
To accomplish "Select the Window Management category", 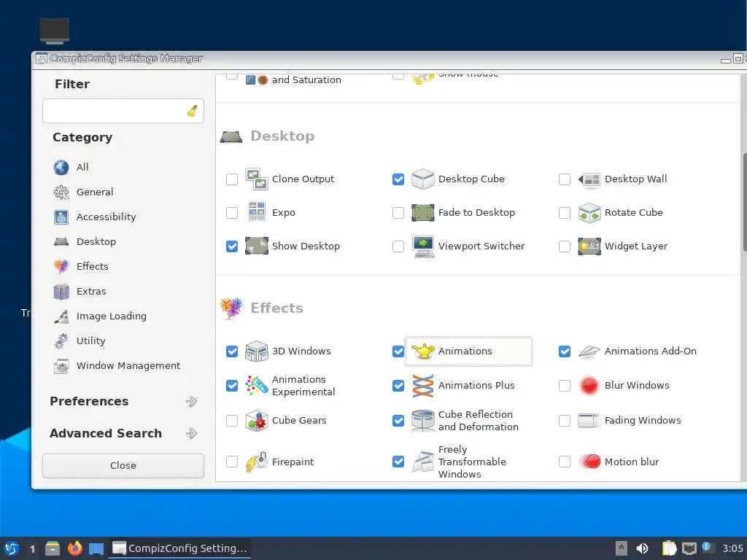I will (117, 366).
